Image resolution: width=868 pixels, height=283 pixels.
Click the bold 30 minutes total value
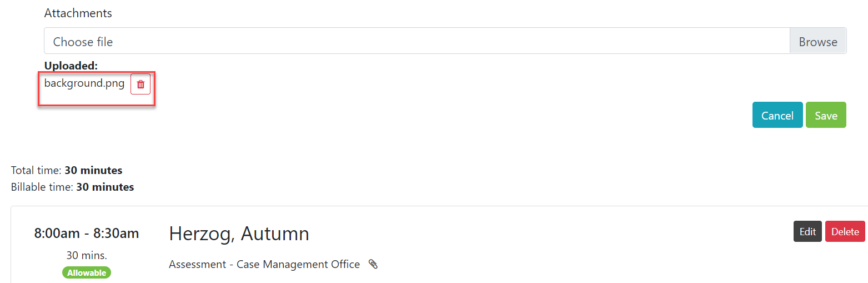point(93,170)
